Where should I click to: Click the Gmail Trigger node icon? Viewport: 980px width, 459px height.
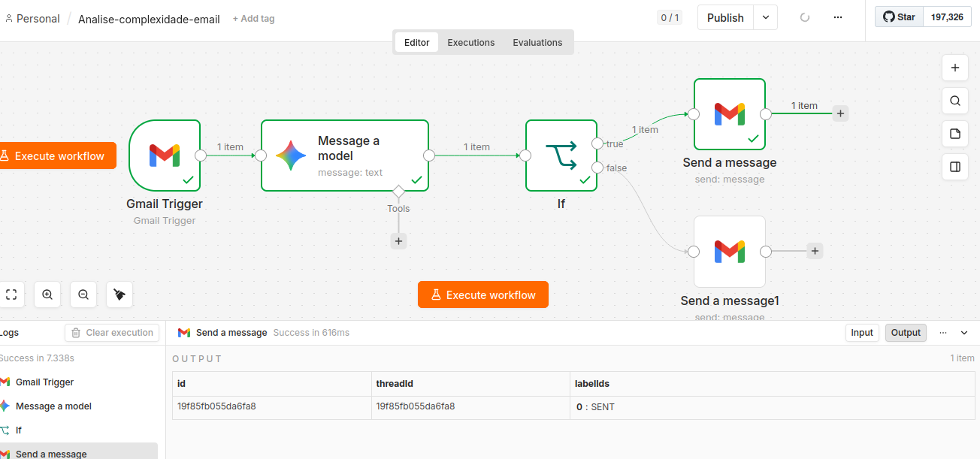click(165, 156)
